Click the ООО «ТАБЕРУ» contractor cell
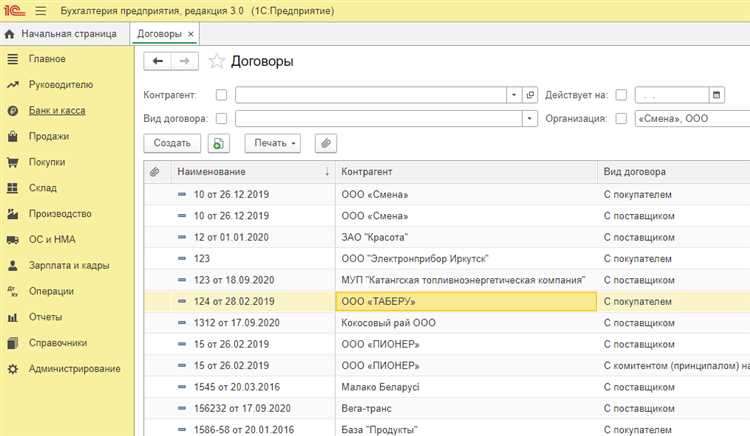Image resolution: width=750 pixels, height=436 pixels. click(x=466, y=302)
